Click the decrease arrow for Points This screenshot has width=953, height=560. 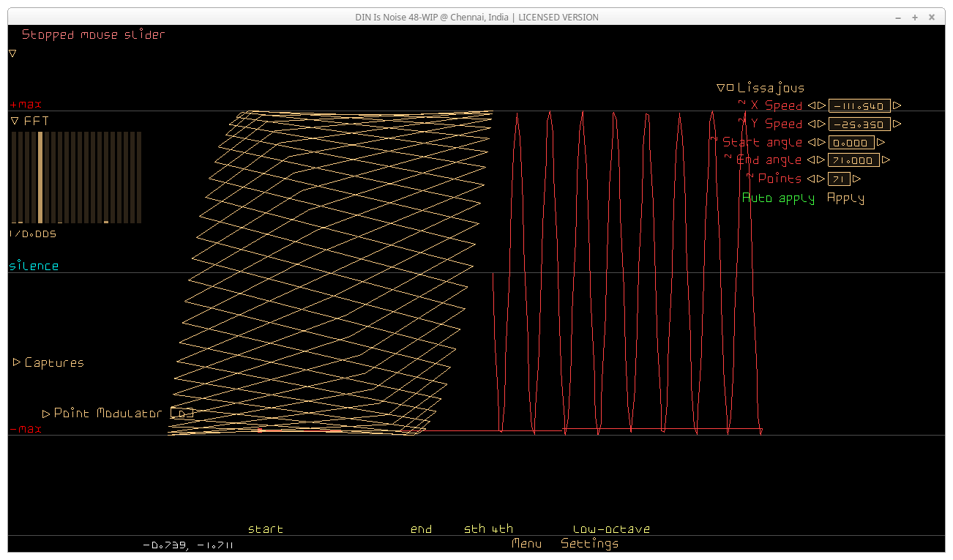(811, 179)
